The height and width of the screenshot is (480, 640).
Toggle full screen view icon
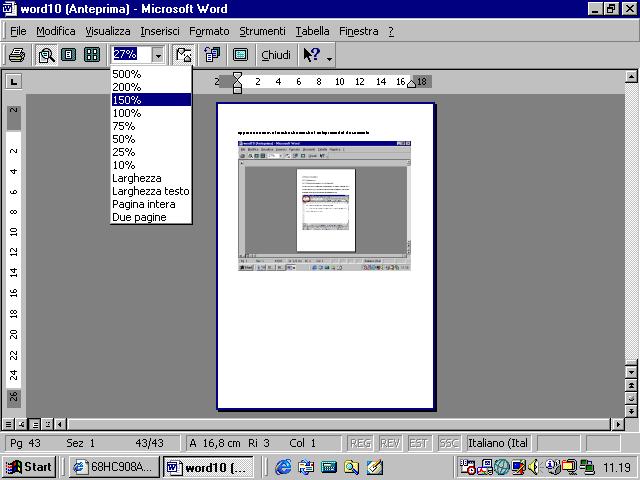click(x=240, y=55)
